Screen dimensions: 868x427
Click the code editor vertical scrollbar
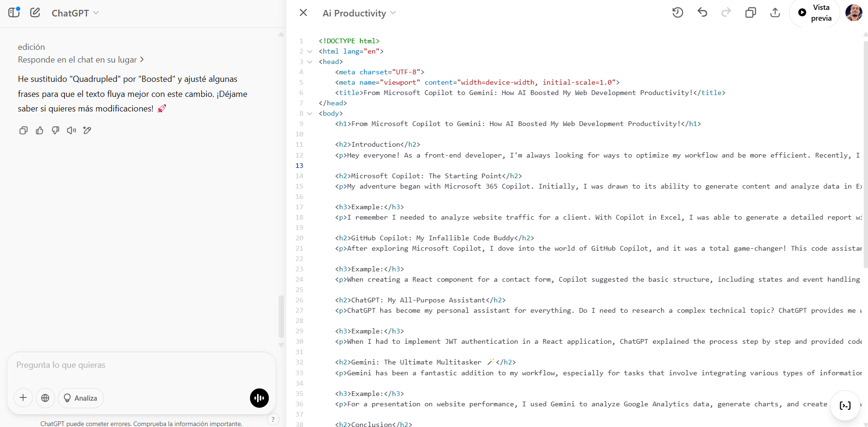coord(865,155)
